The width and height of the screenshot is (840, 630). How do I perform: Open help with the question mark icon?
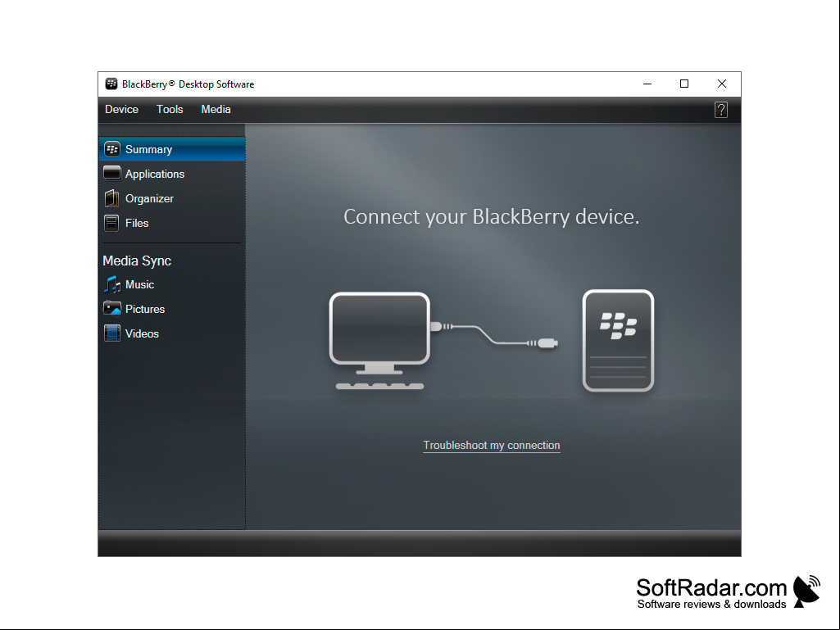721,110
